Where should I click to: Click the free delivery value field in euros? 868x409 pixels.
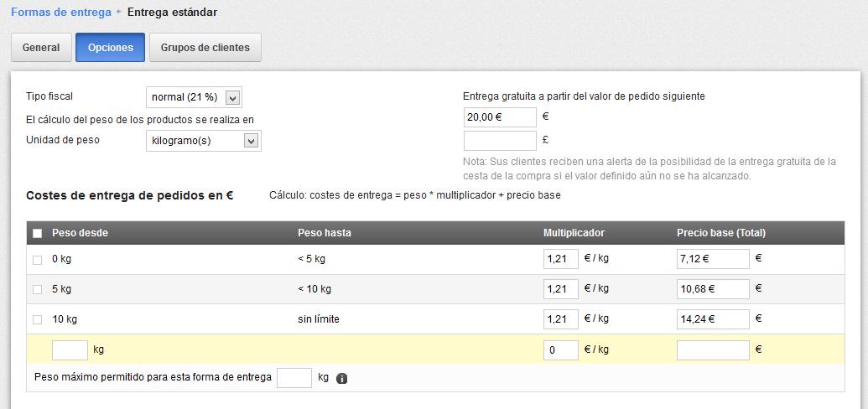tap(499, 117)
